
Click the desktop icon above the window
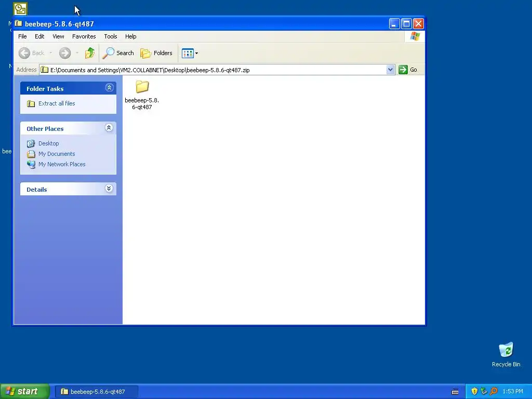point(20,9)
